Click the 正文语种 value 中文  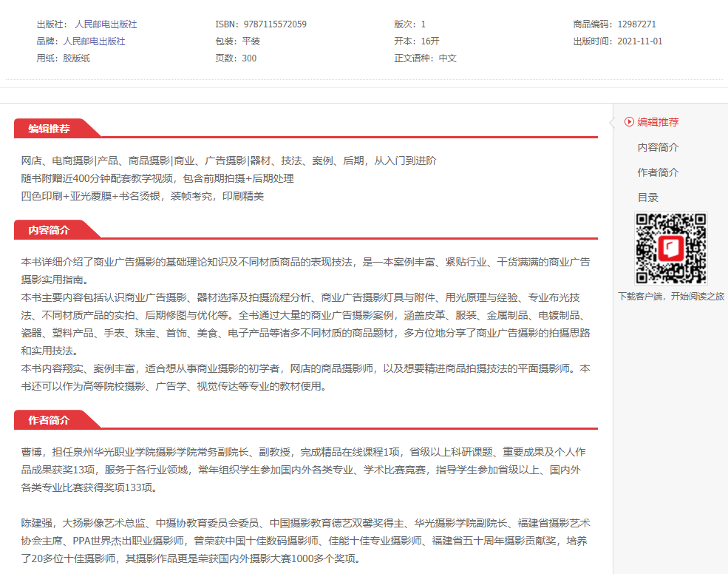click(448, 58)
